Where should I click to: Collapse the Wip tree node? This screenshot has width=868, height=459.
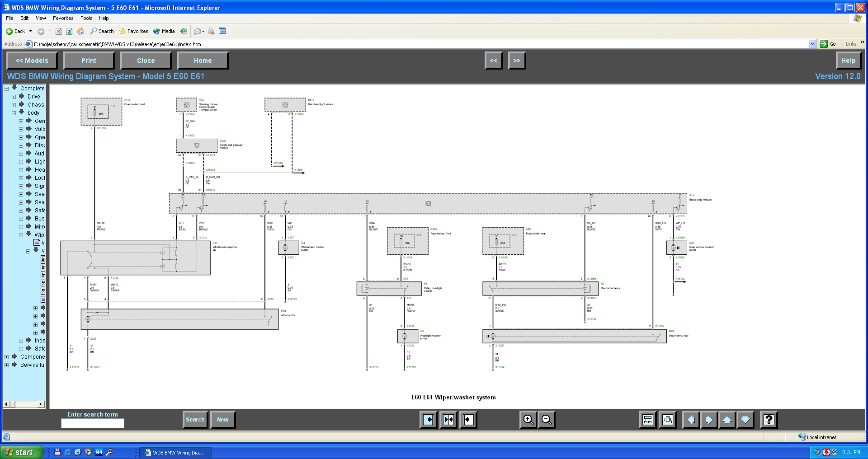[21, 235]
